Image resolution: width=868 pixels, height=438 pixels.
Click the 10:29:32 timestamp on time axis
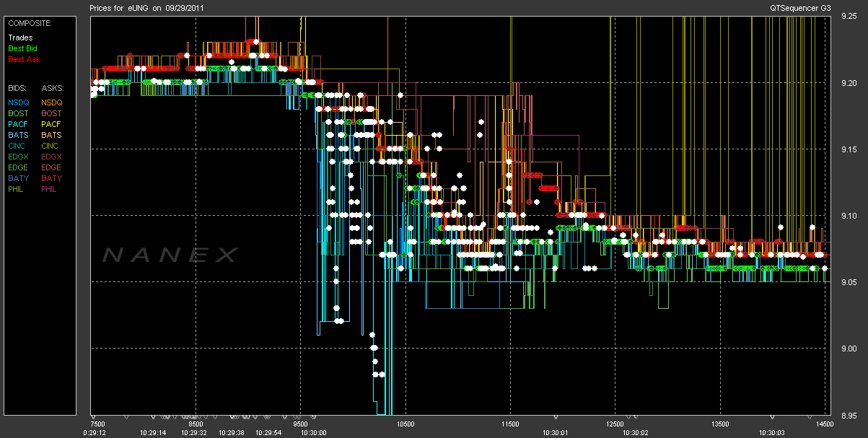[x=194, y=432]
